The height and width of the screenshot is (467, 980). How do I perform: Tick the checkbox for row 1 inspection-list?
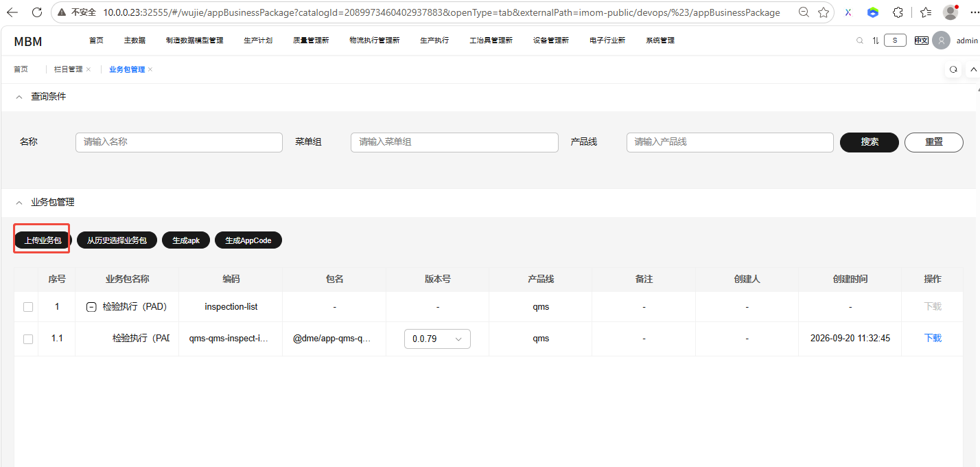(28, 307)
